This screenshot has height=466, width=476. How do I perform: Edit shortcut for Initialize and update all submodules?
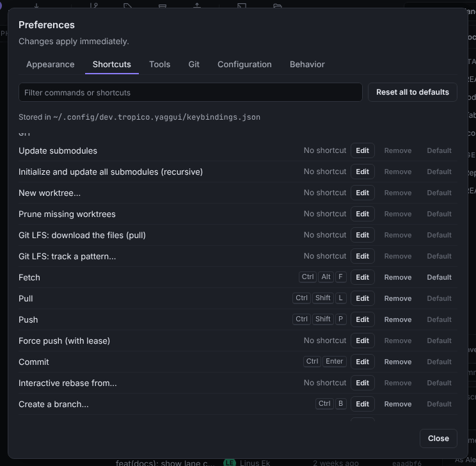(x=363, y=172)
